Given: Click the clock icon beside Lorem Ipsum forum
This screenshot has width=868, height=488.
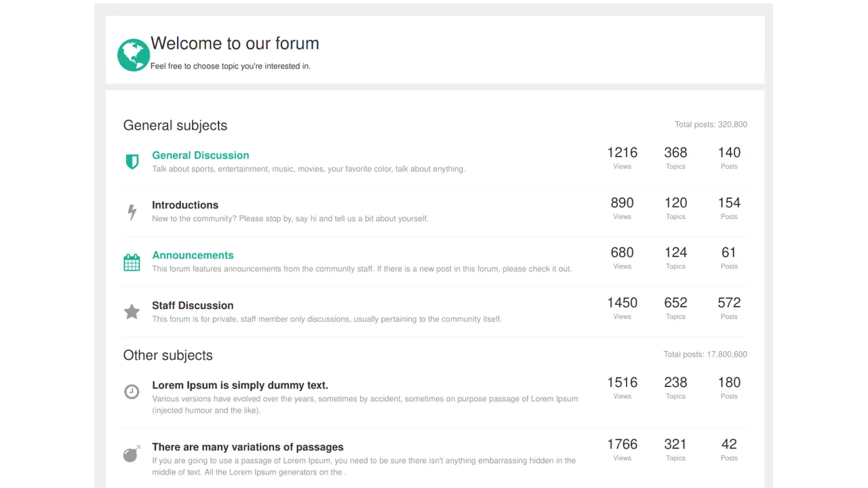Looking at the screenshot, I should [x=132, y=392].
